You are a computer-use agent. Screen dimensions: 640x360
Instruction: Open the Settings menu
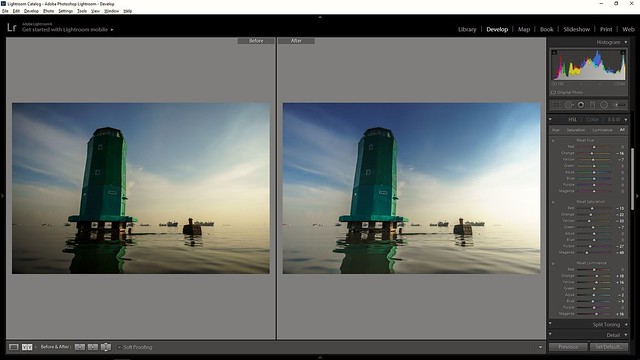[x=66, y=11]
